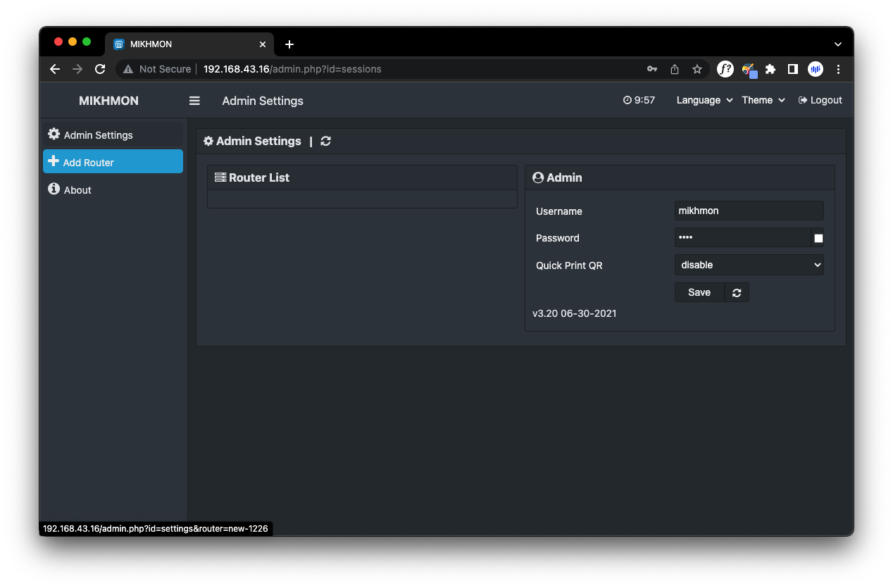Click the browser reload page icon

(100, 69)
